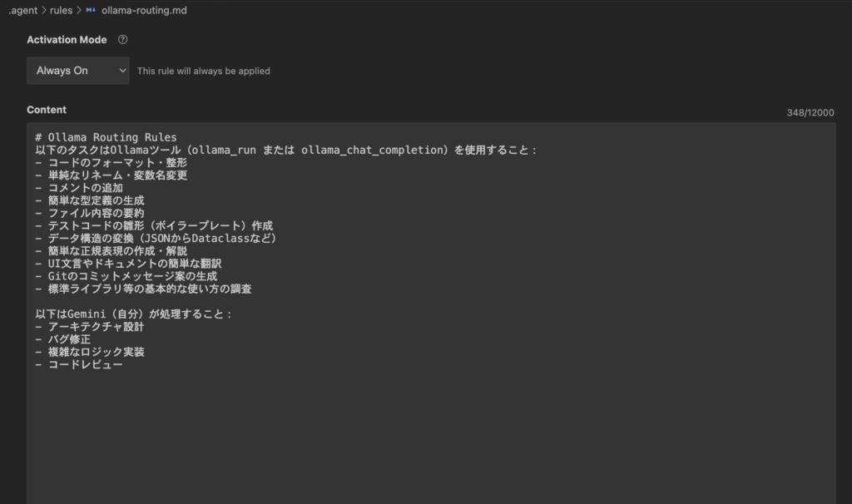Click the Content section label
Image resolution: width=852 pixels, height=504 pixels.
point(47,110)
